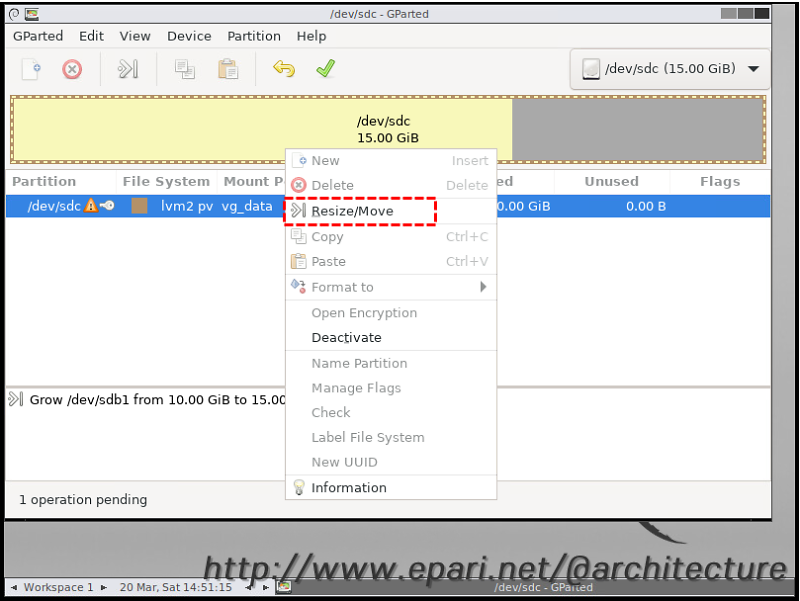Viewport: 800px width, 601px height.
Task: Choose Paste in the context menu
Action: tap(391, 261)
